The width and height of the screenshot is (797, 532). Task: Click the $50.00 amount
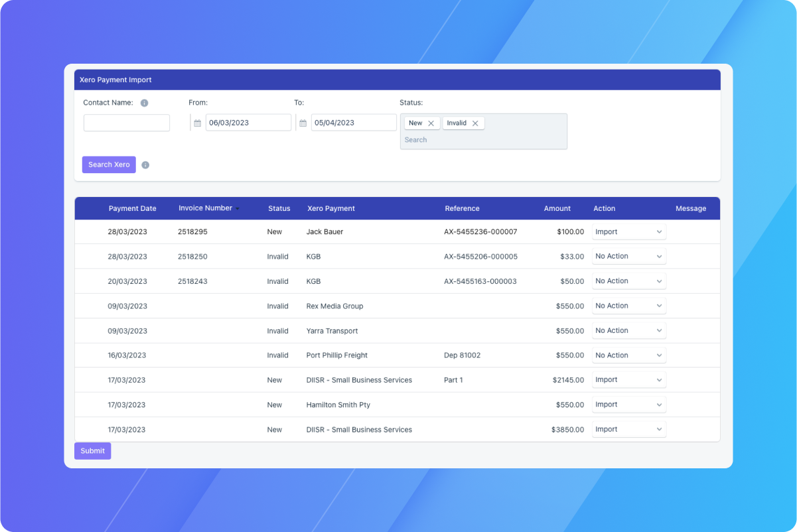pos(572,281)
